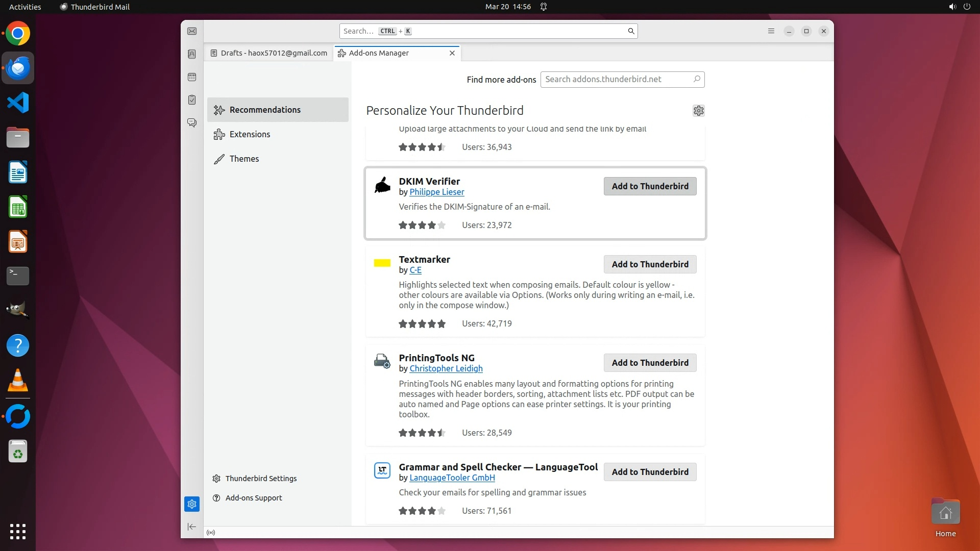Click the addons.thunderbird.net search field
980x551 pixels.
pyautogui.click(x=617, y=79)
